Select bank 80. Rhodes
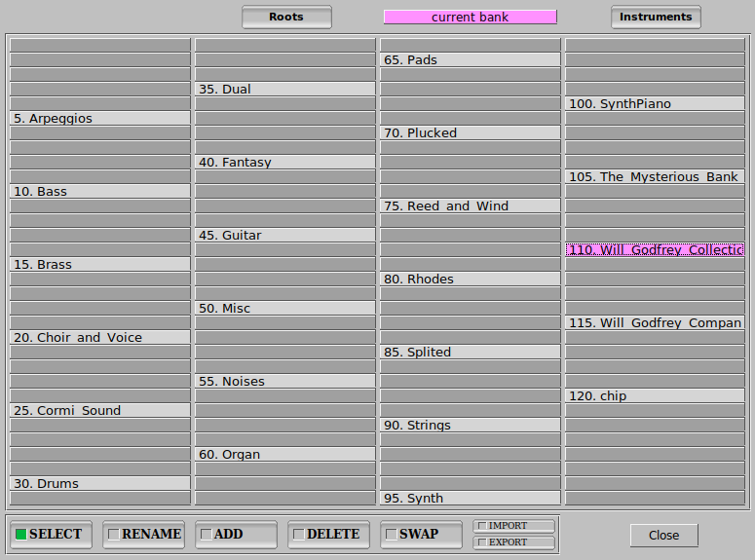Image resolution: width=755 pixels, height=560 pixels. click(471, 280)
